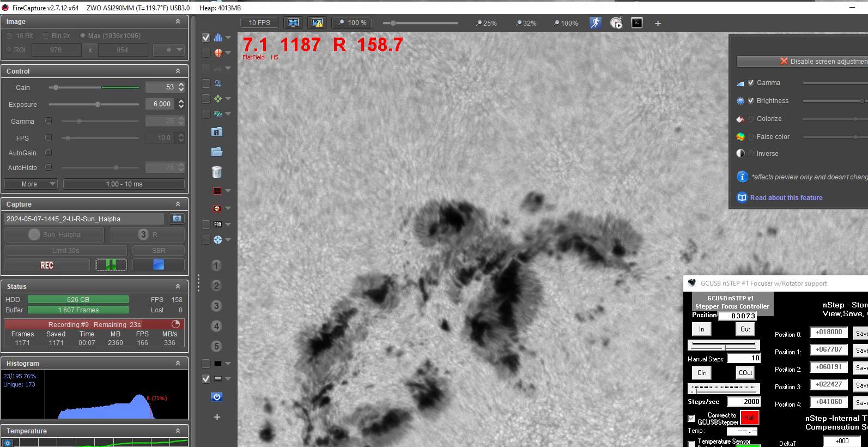The image size is (868, 447).
Task: Select the Jupiter planet symbol tool
Action: tap(218, 83)
